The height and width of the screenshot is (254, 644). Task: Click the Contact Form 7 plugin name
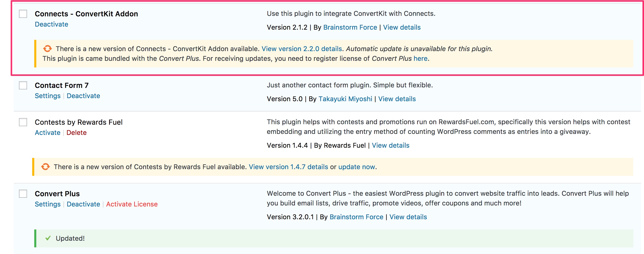pyautogui.click(x=62, y=85)
